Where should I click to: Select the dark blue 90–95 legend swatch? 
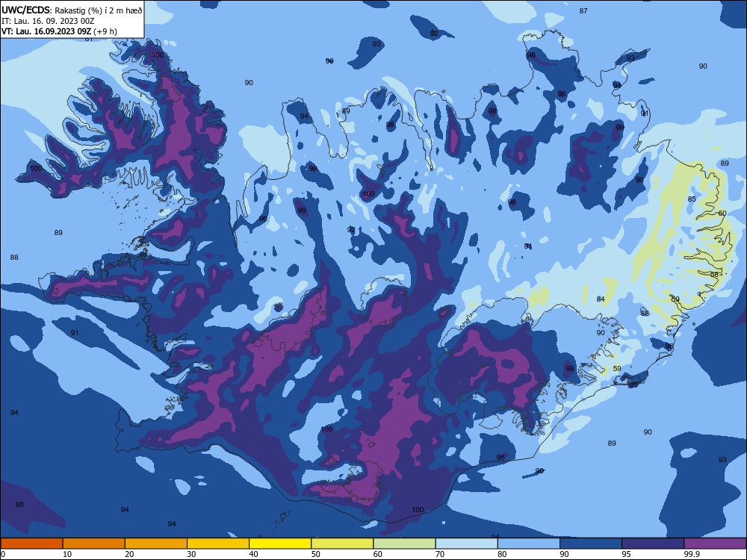pyautogui.click(x=591, y=544)
